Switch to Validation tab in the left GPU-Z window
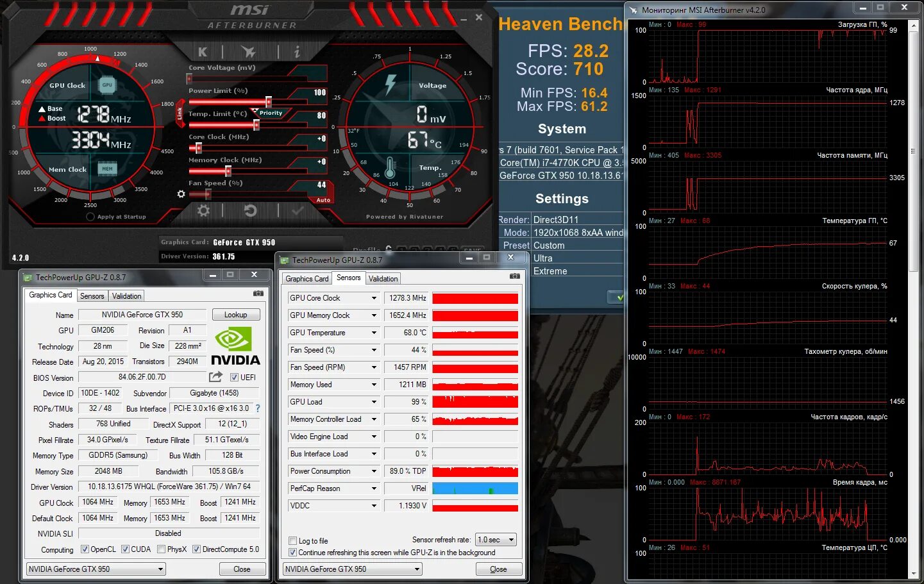 126,296
